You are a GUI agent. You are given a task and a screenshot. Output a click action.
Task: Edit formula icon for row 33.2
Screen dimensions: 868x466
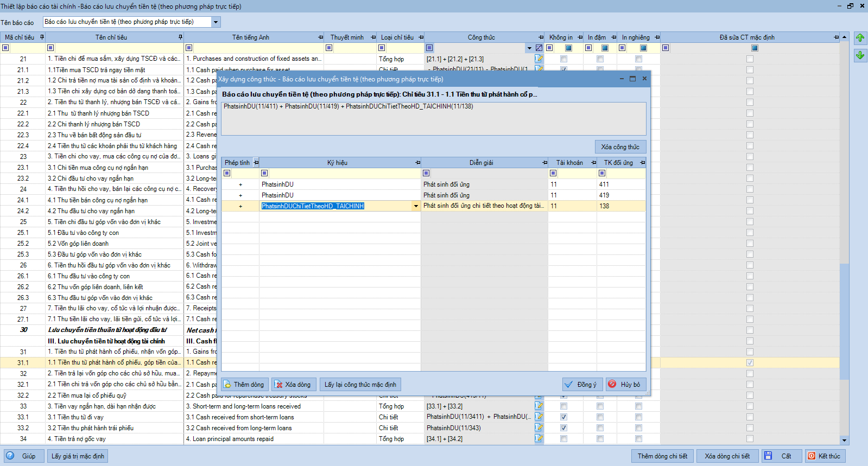tap(538, 427)
